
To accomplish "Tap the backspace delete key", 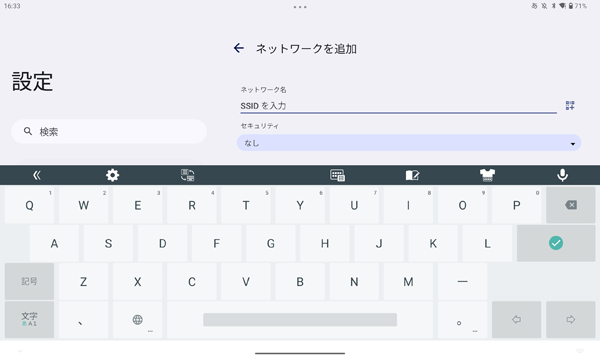I will (x=571, y=205).
